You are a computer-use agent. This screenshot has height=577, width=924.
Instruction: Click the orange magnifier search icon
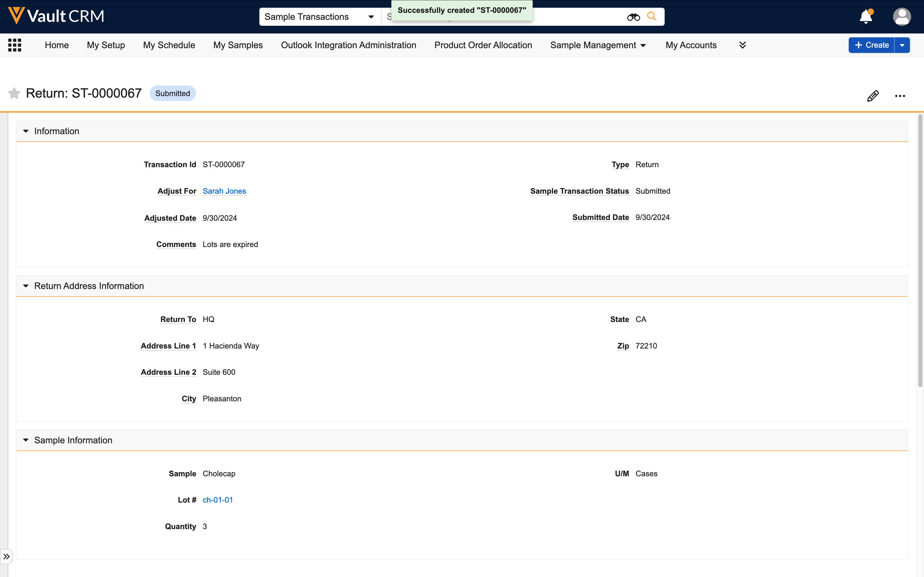(652, 16)
